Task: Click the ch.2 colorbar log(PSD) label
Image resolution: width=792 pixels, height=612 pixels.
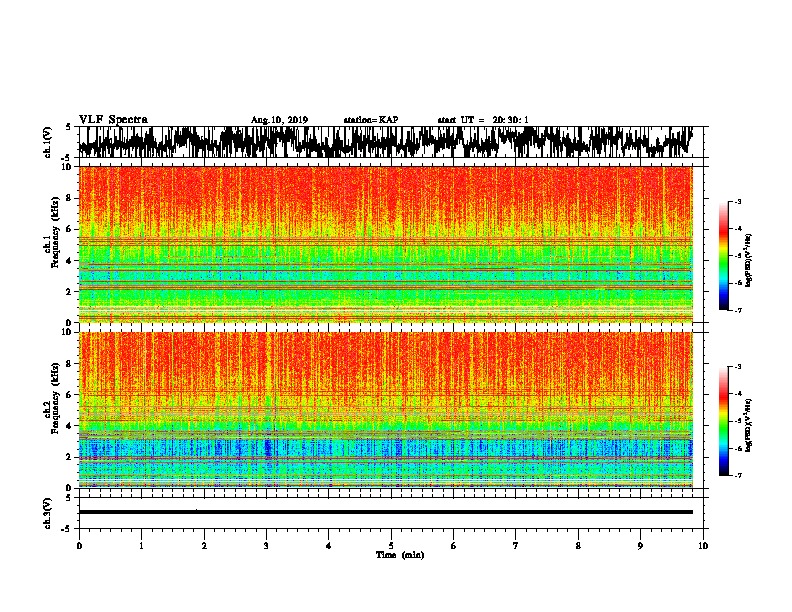Action: click(x=749, y=425)
